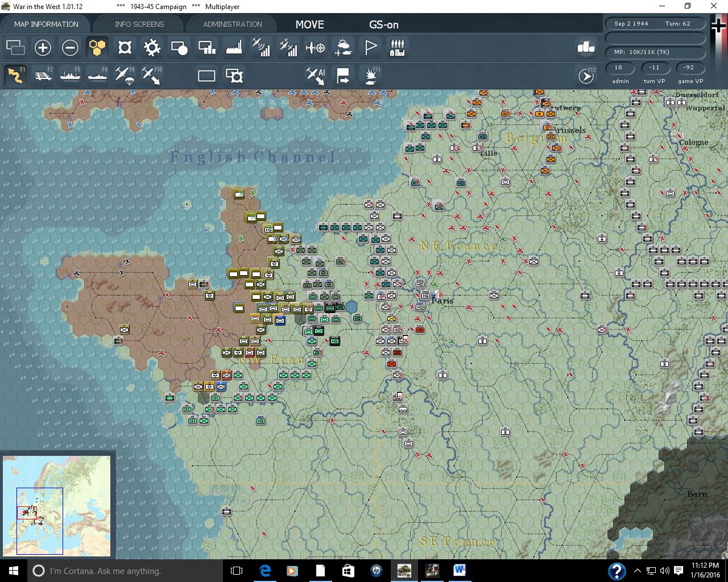Viewport: 728px width, 582px height.
Task: Show factory locations with the factory icon
Action: tap(234, 48)
